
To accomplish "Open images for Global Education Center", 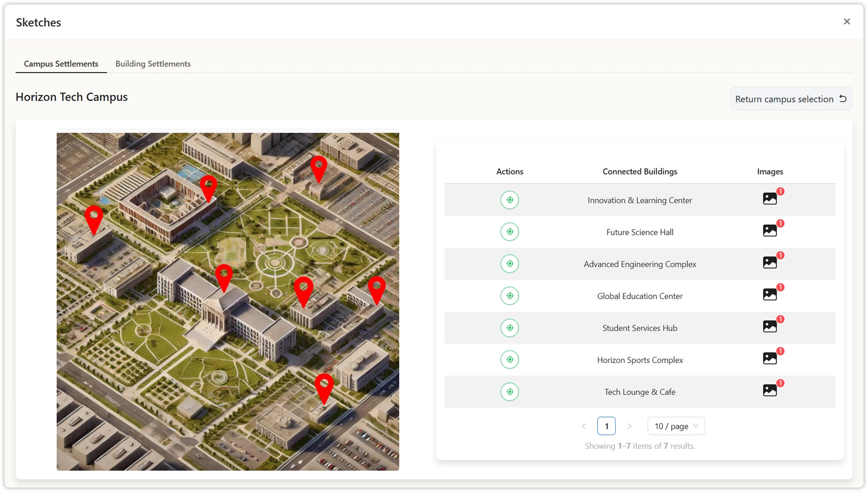I will (x=770, y=294).
